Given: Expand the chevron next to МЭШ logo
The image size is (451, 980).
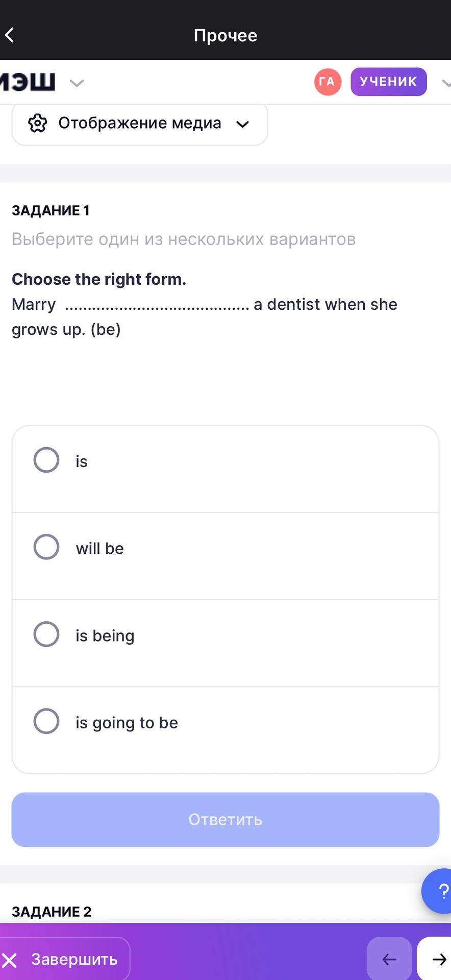Looking at the screenshot, I should click(x=77, y=83).
